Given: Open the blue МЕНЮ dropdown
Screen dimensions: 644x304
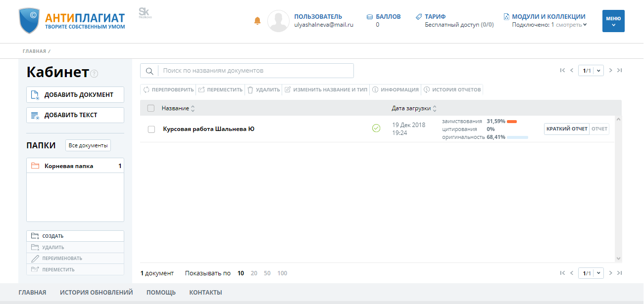Looking at the screenshot, I should pos(613,21).
